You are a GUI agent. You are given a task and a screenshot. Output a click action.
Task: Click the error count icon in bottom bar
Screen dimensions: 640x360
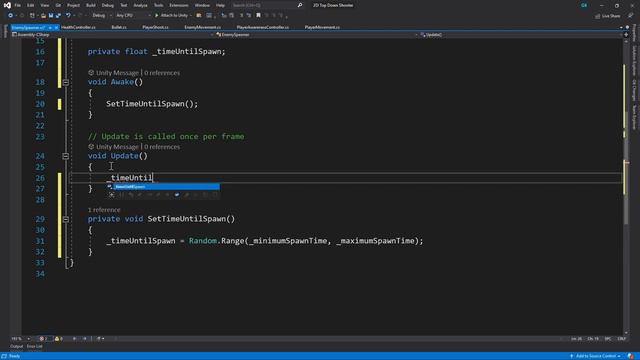coord(41,339)
